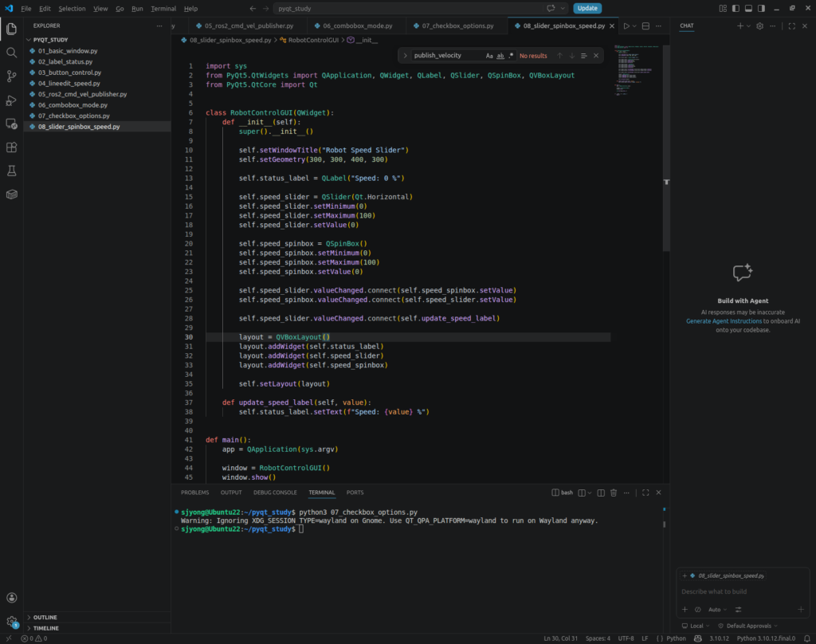Screen dimensions: 816x644
Task: Split the terminal pane
Action: point(601,493)
